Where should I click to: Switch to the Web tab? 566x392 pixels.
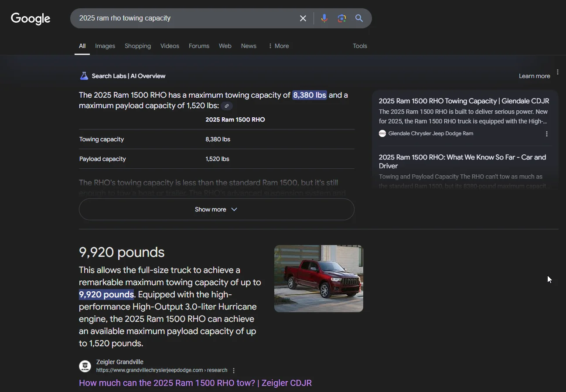225,46
